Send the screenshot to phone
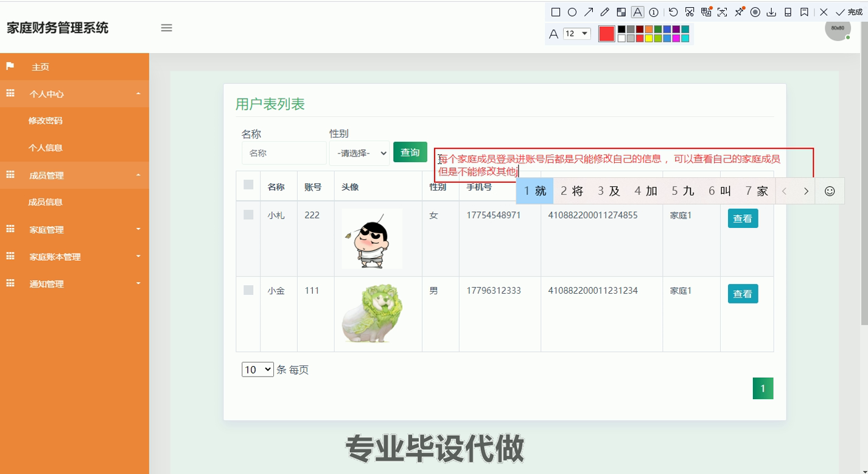 (788, 12)
